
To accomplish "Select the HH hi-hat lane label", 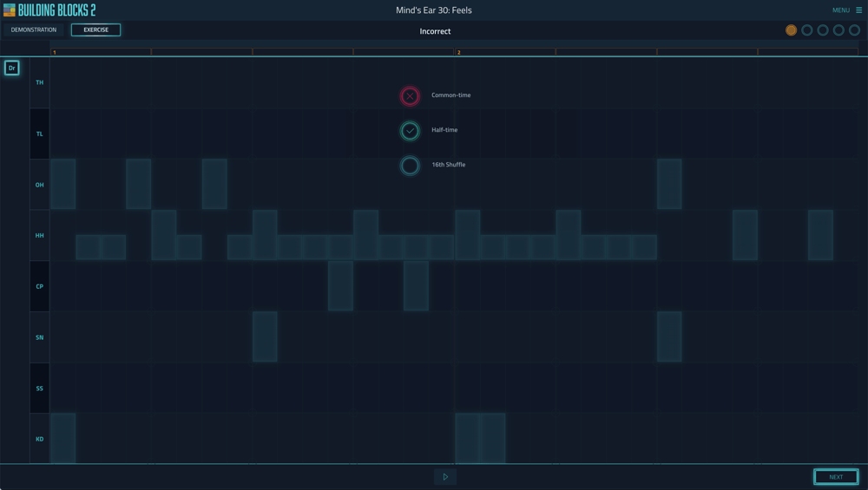I will pyautogui.click(x=40, y=236).
